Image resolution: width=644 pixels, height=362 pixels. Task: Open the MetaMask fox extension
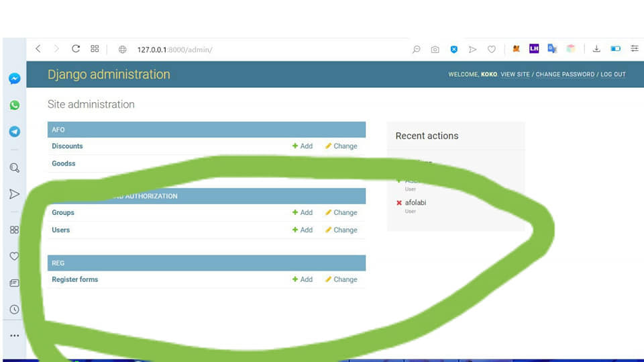pyautogui.click(x=517, y=48)
